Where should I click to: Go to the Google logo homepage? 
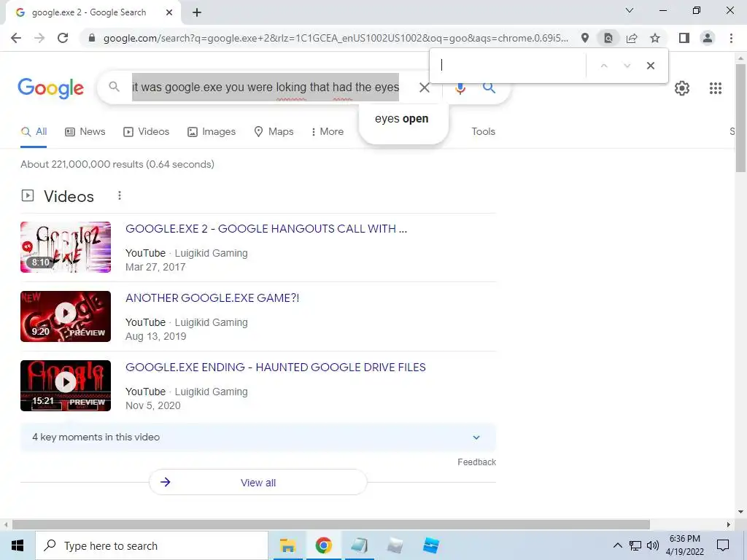[51, 88]
